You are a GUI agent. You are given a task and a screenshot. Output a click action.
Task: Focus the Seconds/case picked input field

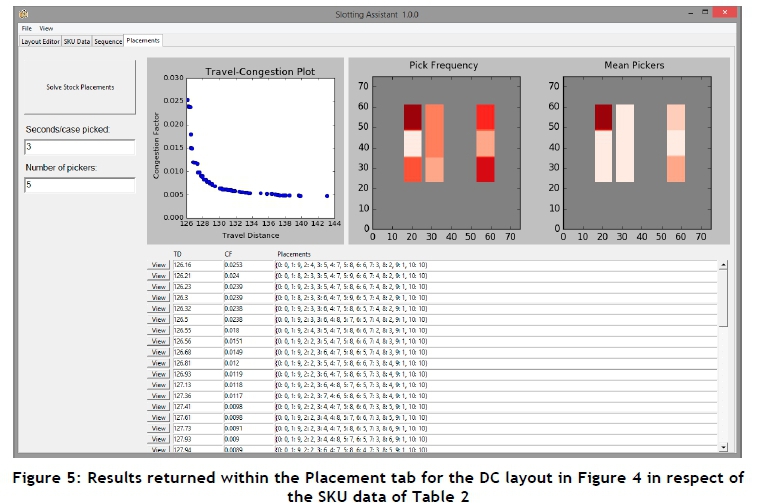(x=80, y=147)
